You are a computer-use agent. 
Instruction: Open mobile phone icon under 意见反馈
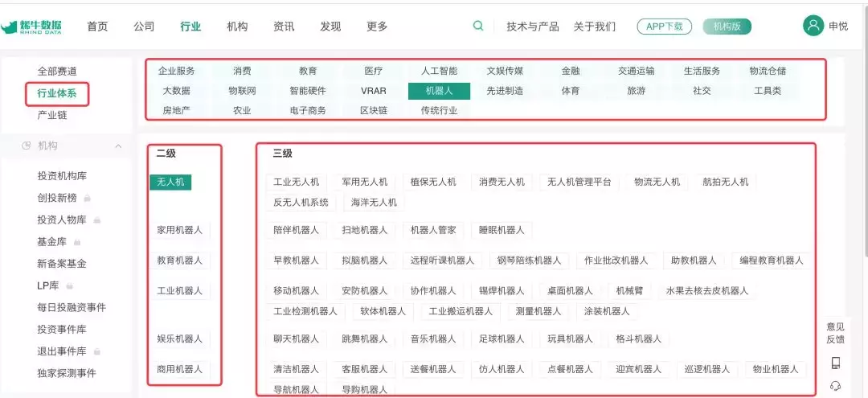836,363
